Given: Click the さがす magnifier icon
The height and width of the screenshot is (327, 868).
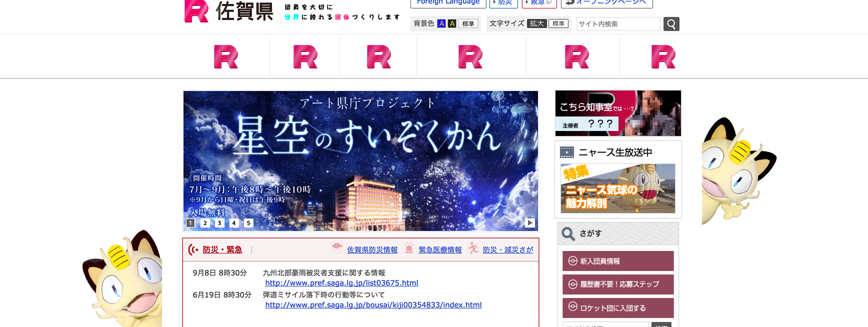Looking at the screenshot, I should [x=568, y=233].
